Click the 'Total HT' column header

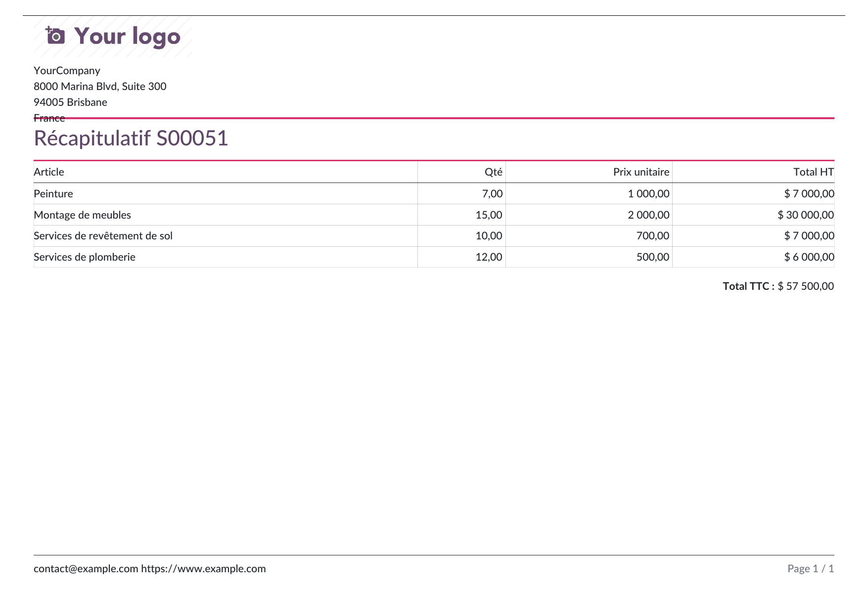pyautogui.click(x=814, y=172)
